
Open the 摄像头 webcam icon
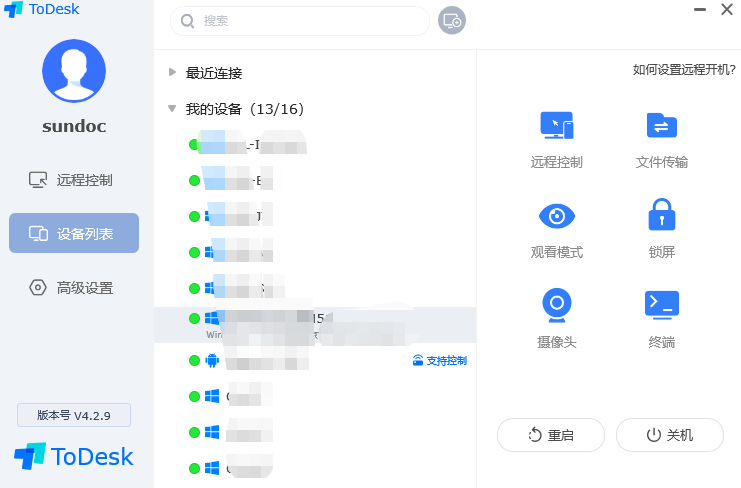click(557, 305)
